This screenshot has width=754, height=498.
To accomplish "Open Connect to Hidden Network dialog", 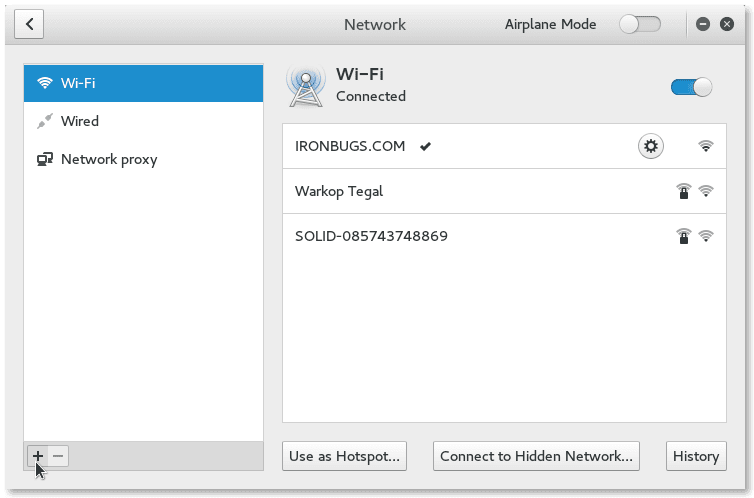I will [x=536, y=456].
